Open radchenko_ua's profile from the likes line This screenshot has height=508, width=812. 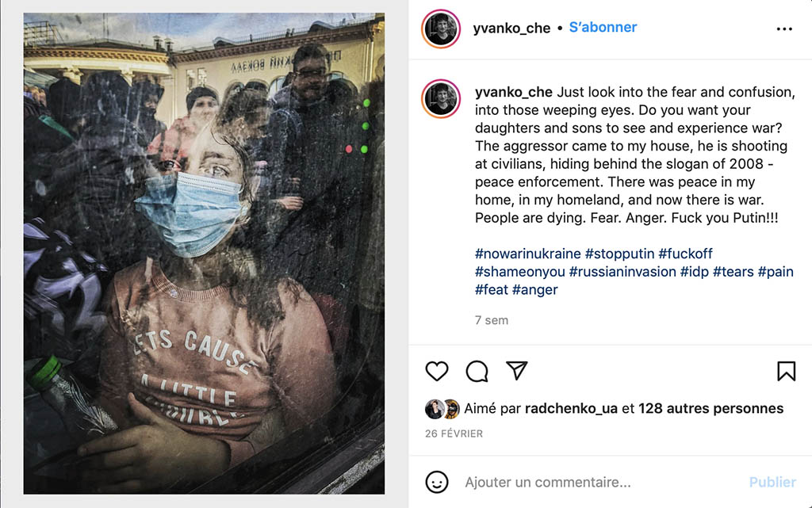[x=571, y=409]
